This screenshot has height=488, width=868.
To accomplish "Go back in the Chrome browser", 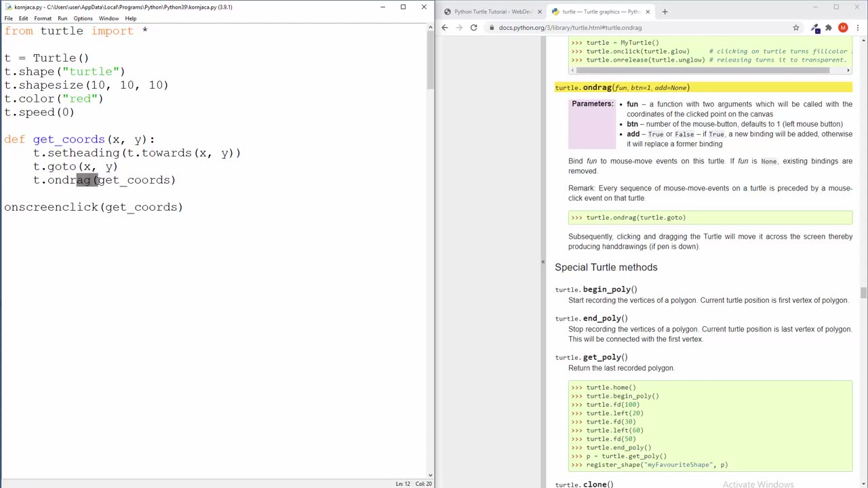I will (445, 28).
